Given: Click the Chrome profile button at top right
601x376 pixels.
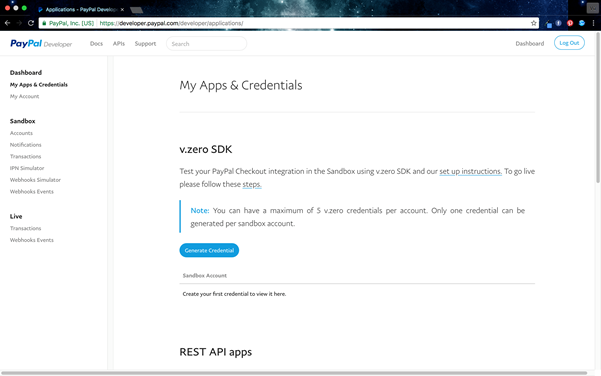Looking at the screenshot, I should tap(593, 8).
